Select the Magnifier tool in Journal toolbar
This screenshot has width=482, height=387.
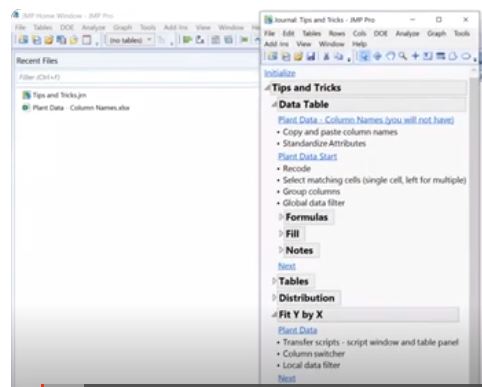pos(403,56)
